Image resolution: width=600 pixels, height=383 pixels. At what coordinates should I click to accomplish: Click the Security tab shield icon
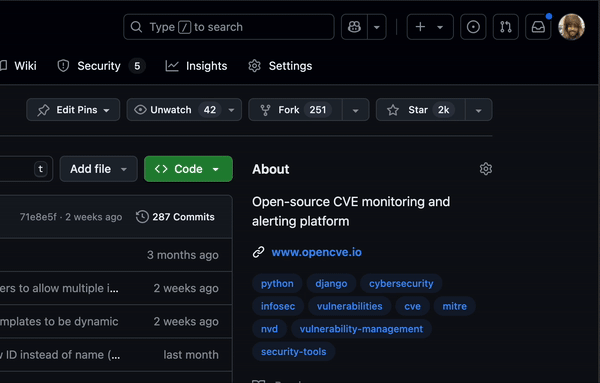(63, 66)
